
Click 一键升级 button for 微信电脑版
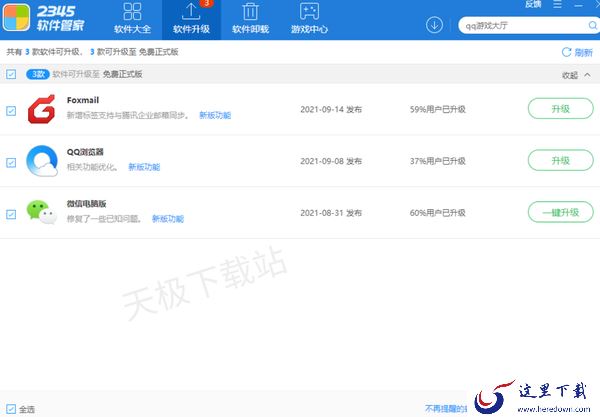[x=561, y=212]
